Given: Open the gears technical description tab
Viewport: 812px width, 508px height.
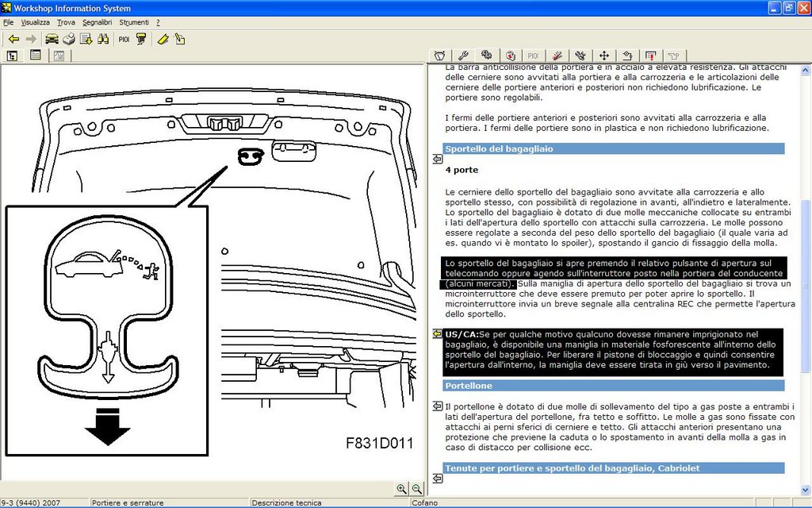Looking at the screenshot, I should (486, 55).
